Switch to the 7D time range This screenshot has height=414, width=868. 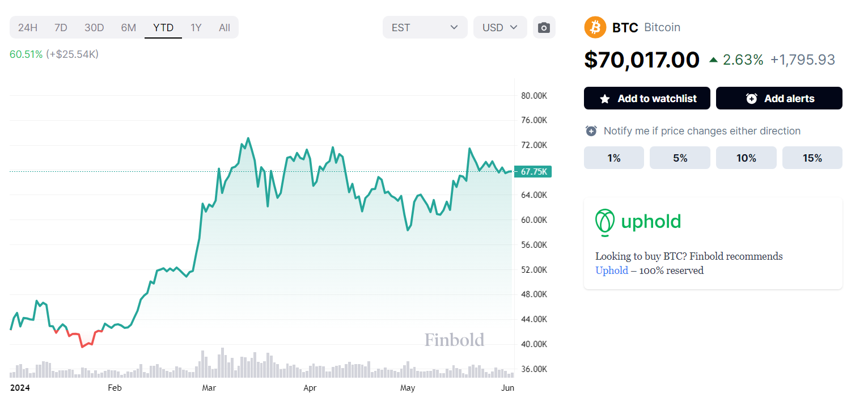point(61,27)
